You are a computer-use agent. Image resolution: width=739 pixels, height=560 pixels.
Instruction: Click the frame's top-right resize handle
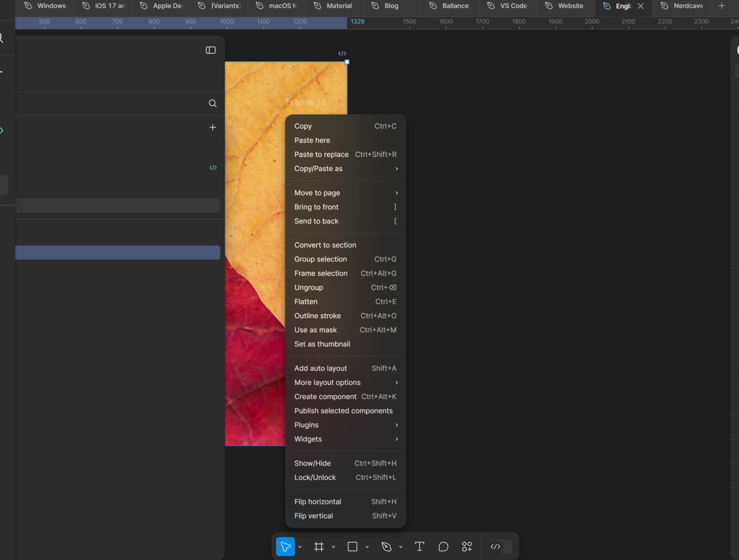tap(347, 62)
